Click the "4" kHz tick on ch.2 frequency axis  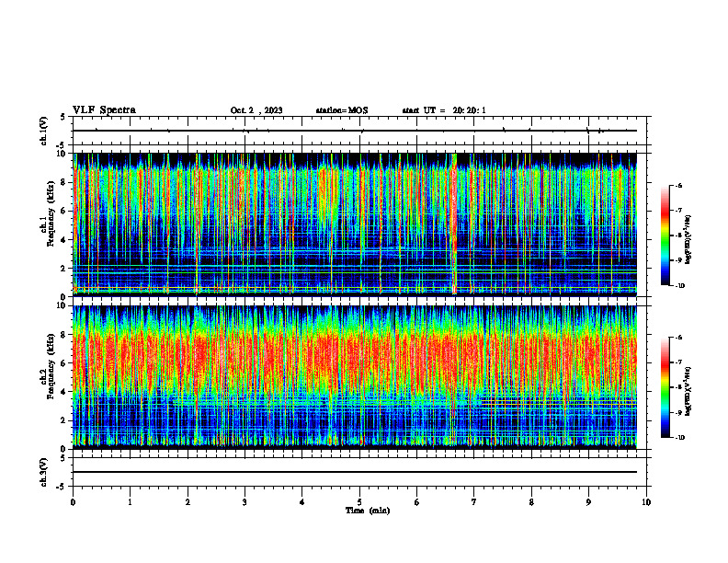click(x=64, y=392)
